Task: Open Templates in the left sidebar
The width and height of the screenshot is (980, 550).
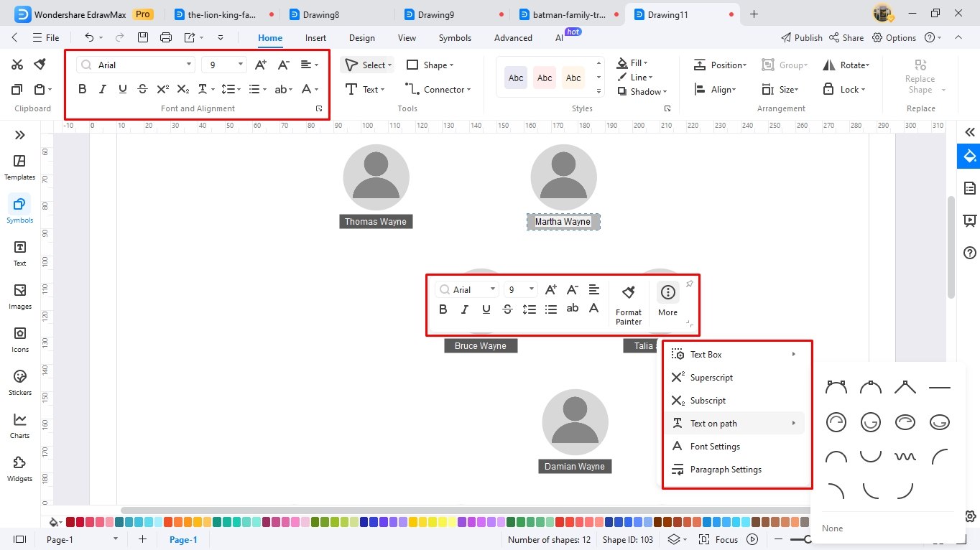Action: 19,167
